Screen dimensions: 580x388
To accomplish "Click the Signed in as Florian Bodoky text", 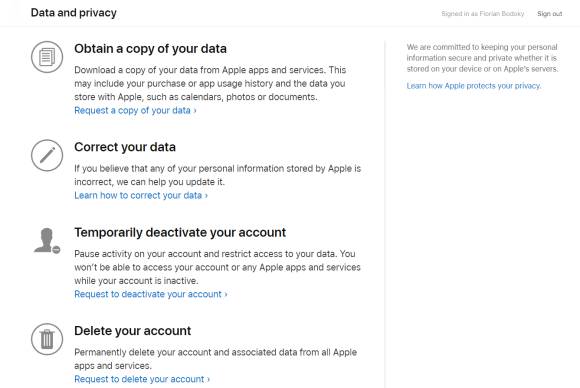I will click(483, 14).
